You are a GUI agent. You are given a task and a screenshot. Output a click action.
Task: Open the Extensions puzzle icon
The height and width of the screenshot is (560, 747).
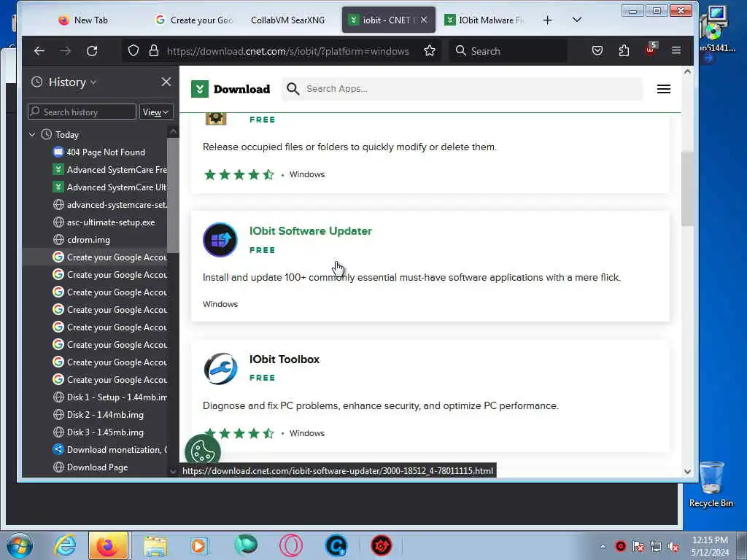tap(624, 50)
